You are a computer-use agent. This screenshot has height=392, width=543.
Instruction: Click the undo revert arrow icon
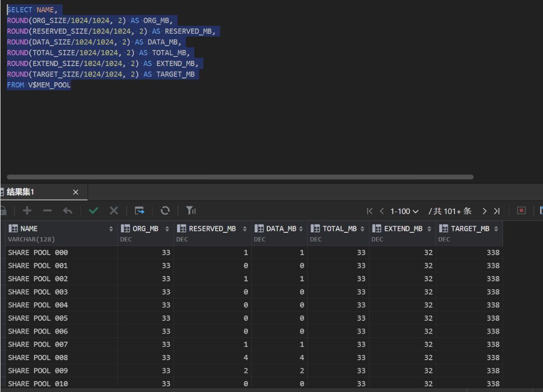(68, 210)
